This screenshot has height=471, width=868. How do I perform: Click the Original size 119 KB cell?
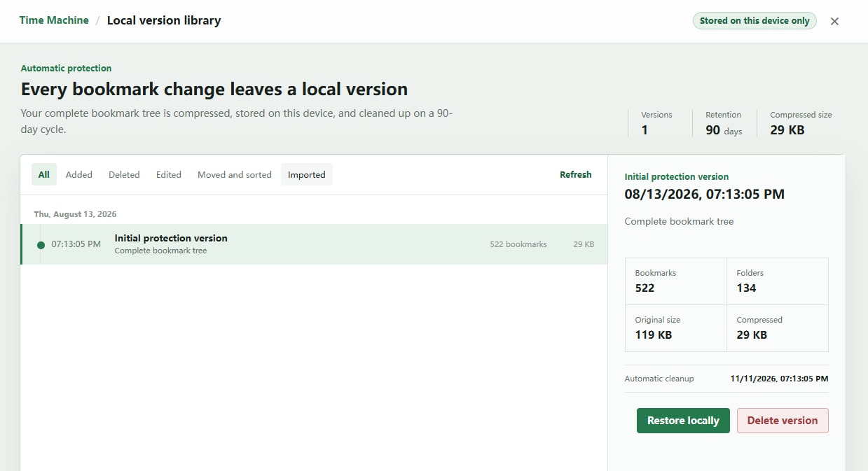(676, 328)
